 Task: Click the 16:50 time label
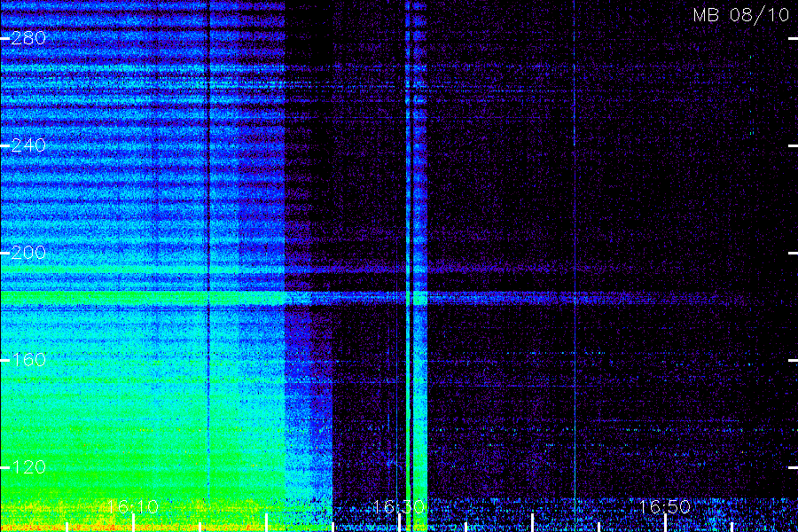pos(665,506)
